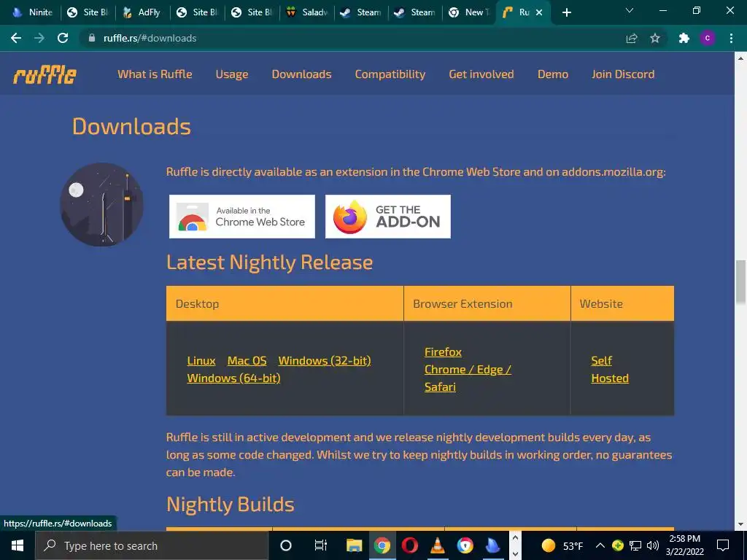
Task: Open Get involved nav link
Action: click(481, 74)
